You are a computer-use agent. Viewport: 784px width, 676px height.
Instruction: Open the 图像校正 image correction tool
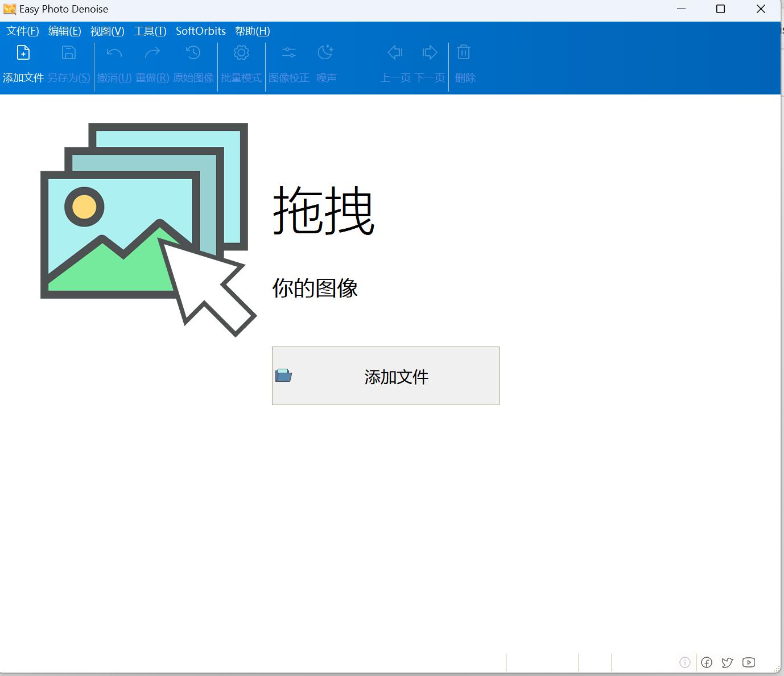pos(289,52)
